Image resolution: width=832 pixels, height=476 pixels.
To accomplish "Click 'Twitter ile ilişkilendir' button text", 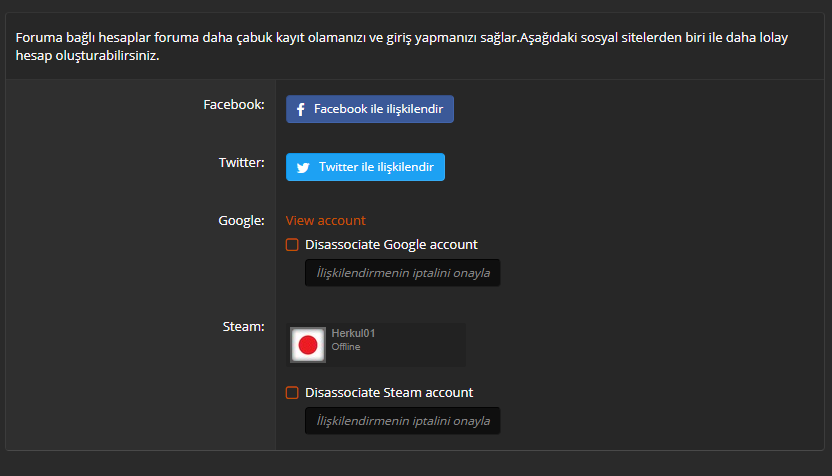I will click(x=376, y=167).
